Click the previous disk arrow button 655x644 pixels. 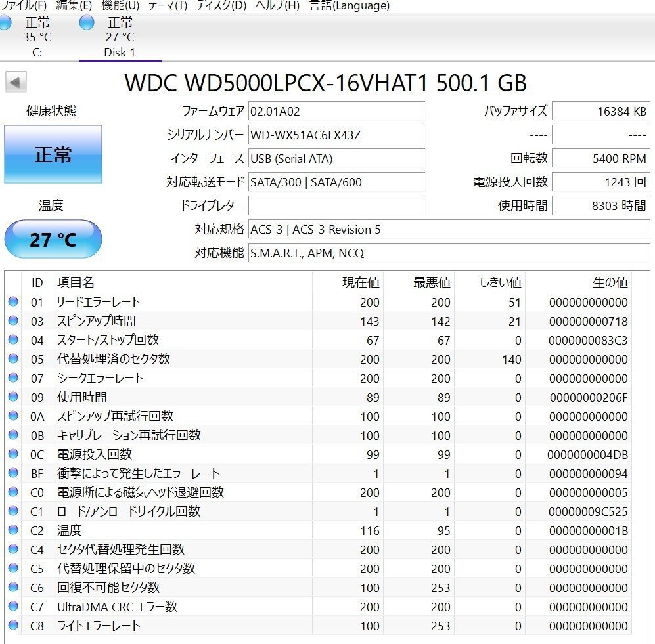16,82
